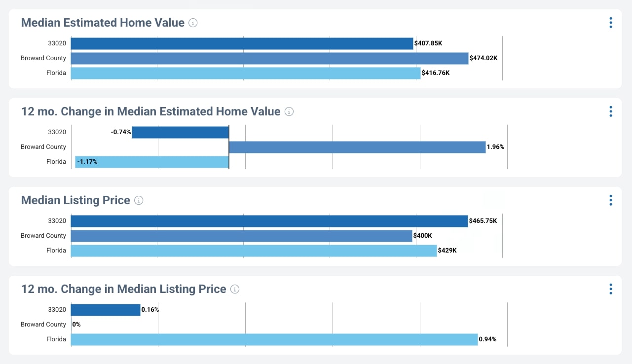Click the 33020 bar showing -0.74%
Image resolution: width=632 pixels, height=364 pixels.
pyautogui.click(x=181, y=132)
